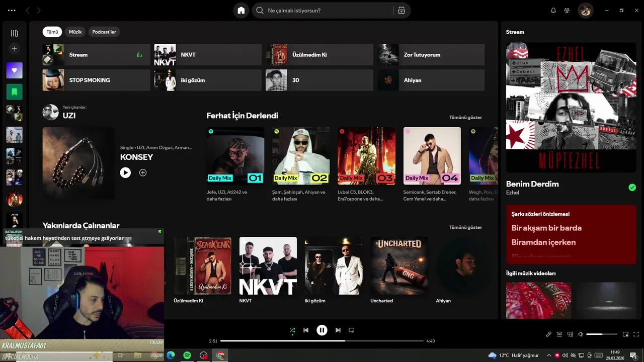Select the 'Müzik' filter chip
The image size is (644, 362).
tap(75, 32)
